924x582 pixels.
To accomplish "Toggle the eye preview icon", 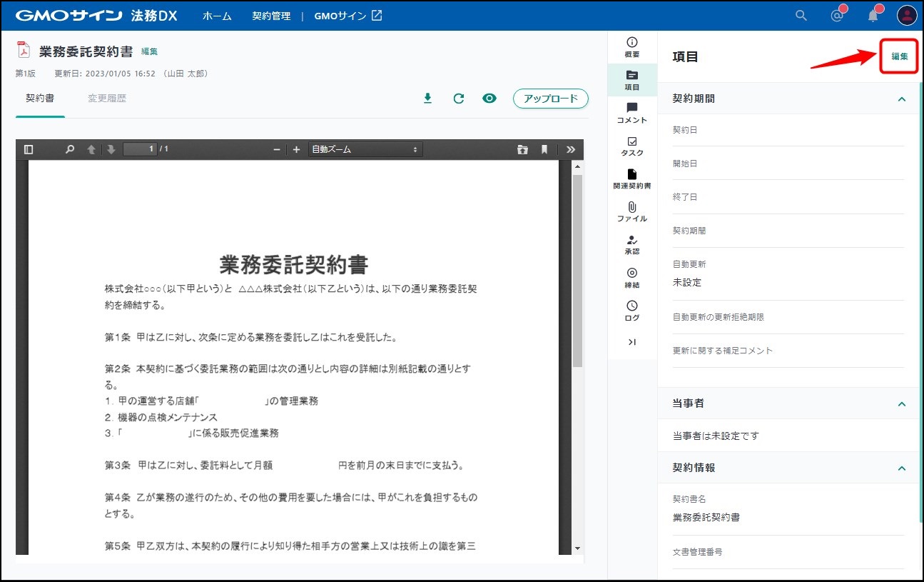I will 489,99.
